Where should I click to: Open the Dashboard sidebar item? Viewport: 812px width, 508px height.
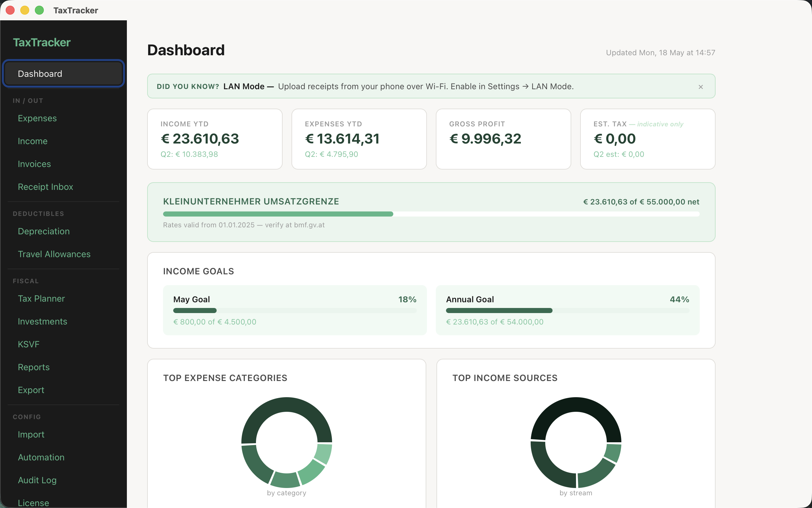coord(63,74)
